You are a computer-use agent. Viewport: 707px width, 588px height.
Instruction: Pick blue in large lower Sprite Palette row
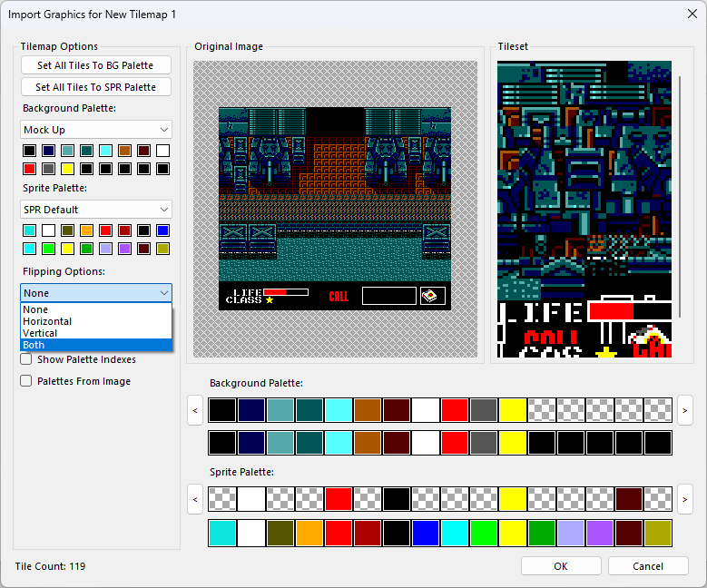click(426, 533)
